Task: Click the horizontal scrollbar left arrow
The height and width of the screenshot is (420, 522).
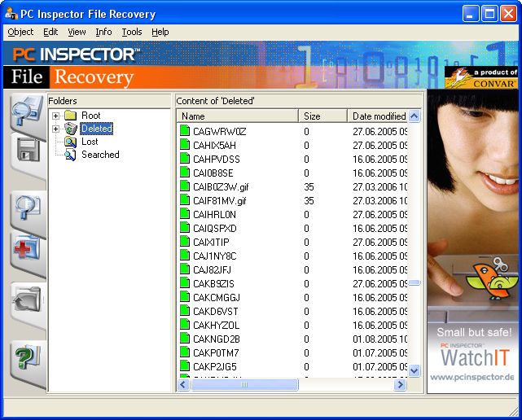Action: [182, 385]
